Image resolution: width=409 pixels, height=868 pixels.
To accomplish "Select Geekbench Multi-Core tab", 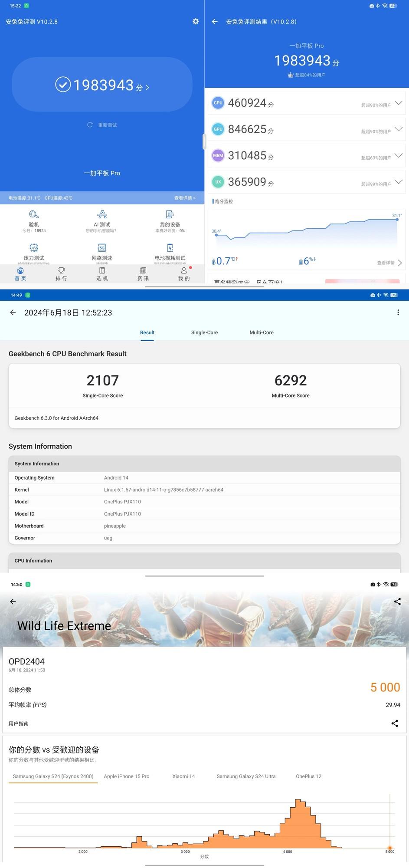I will pos(262,332).
